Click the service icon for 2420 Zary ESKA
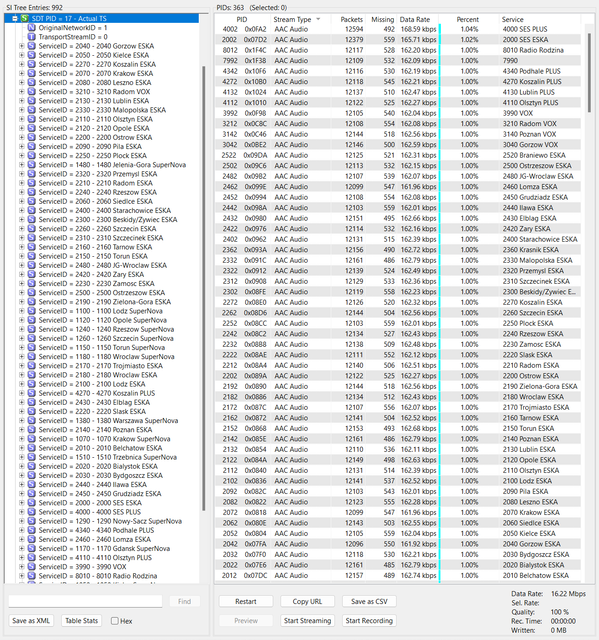Image resolution: width=599 pixels, height=640 pixels. 31,274
